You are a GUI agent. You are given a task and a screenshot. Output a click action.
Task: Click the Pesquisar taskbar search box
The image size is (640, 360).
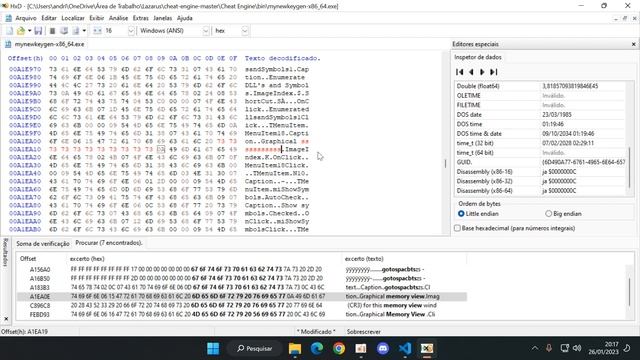click(255, 349)
